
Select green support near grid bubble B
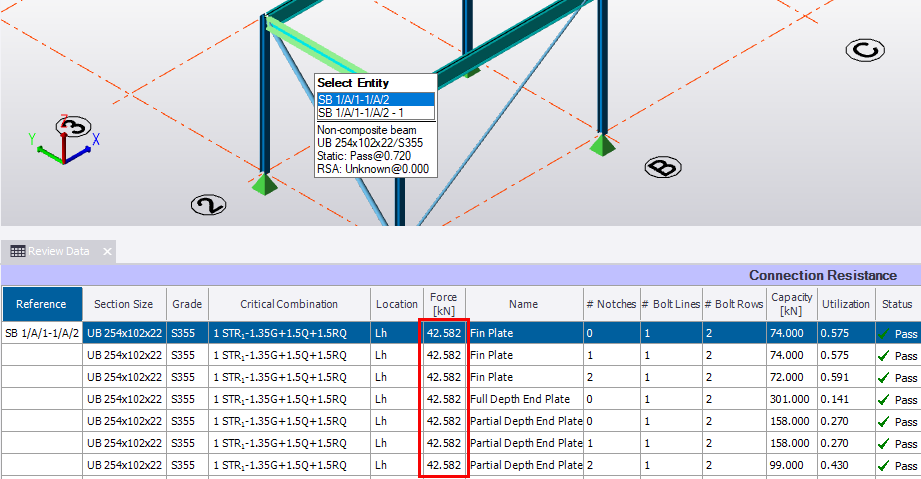(601, 146)
